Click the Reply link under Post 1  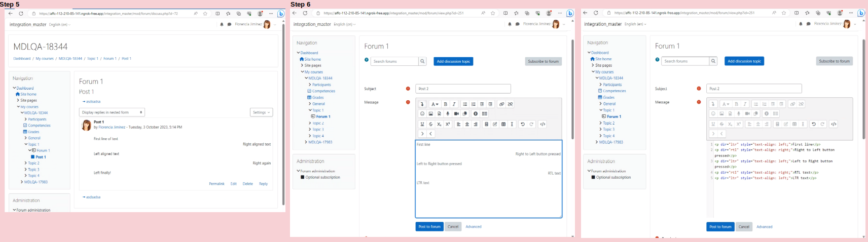263,184
